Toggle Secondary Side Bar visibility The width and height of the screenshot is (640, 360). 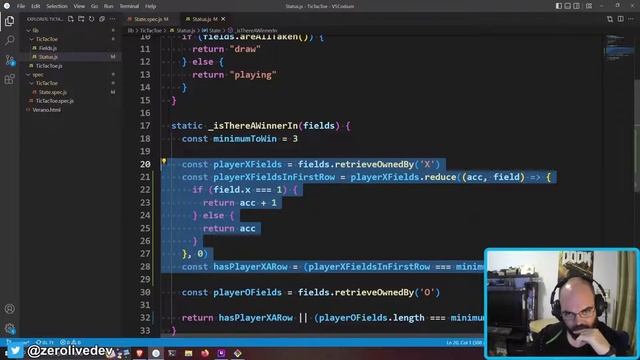click(576, 6)
